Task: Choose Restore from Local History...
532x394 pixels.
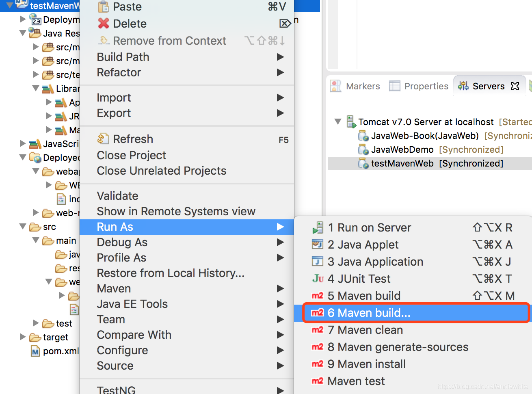Action: (x=187, y=273)
